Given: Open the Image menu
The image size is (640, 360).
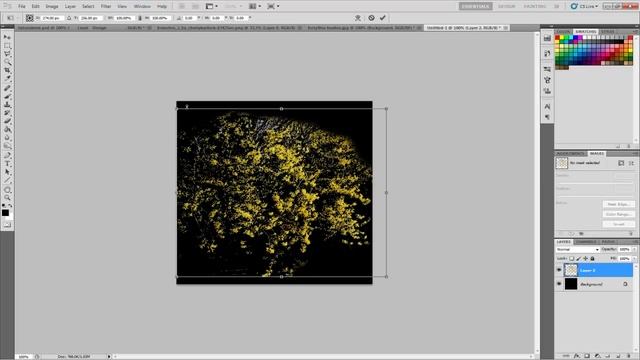Looking at the screenshot, I should [x=52, y=6].
